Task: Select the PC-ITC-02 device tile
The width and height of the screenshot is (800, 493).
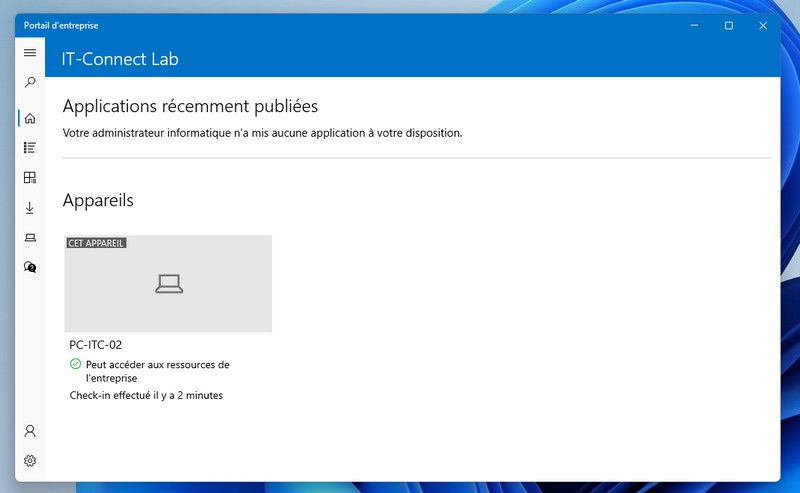Action: pyautogui.click(x=168, y=284)
